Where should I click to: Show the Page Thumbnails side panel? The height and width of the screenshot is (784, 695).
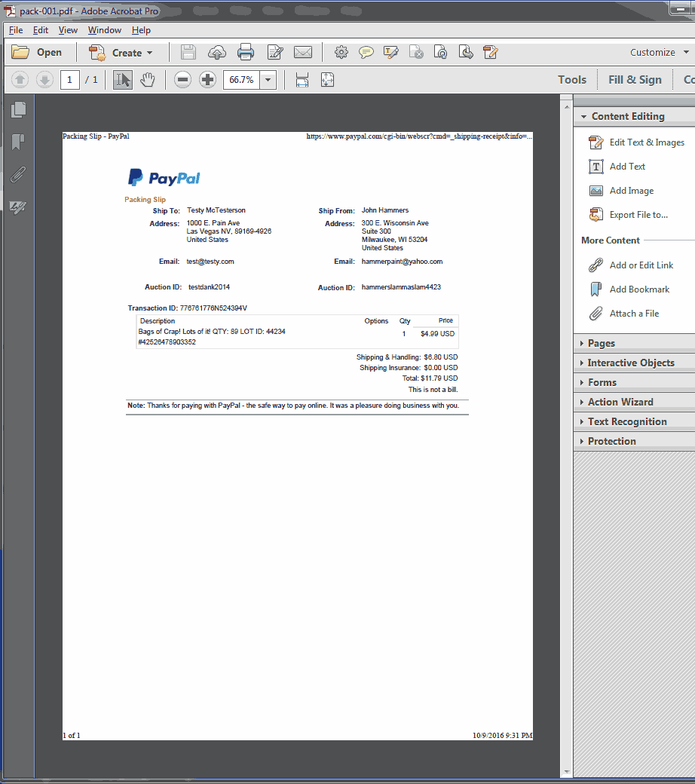(x=19, y=109)
